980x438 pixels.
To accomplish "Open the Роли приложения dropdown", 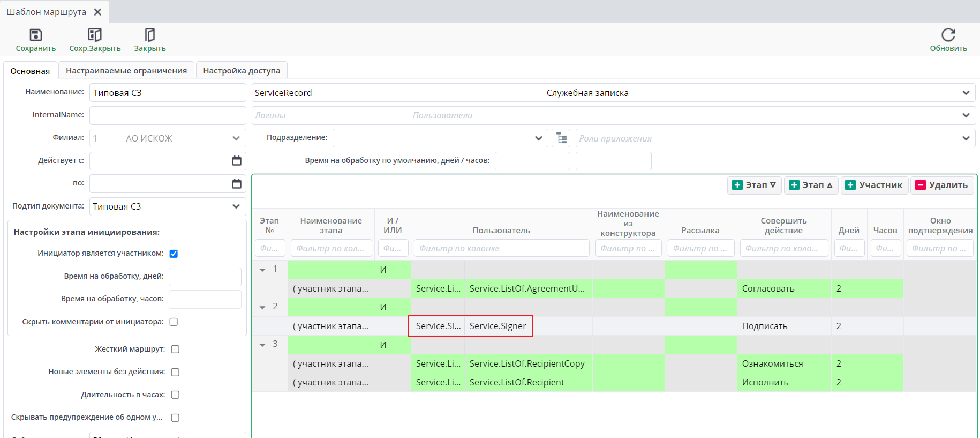I will click(x=966, y=138).
